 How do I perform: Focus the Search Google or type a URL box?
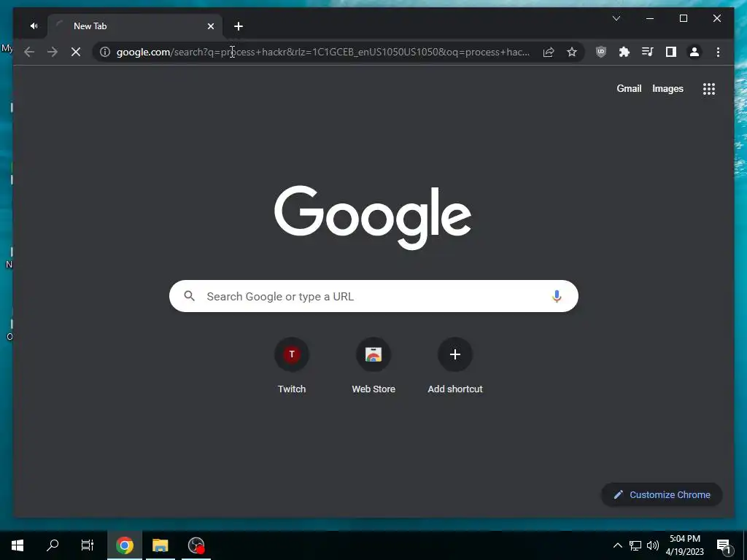pos(373,296)
